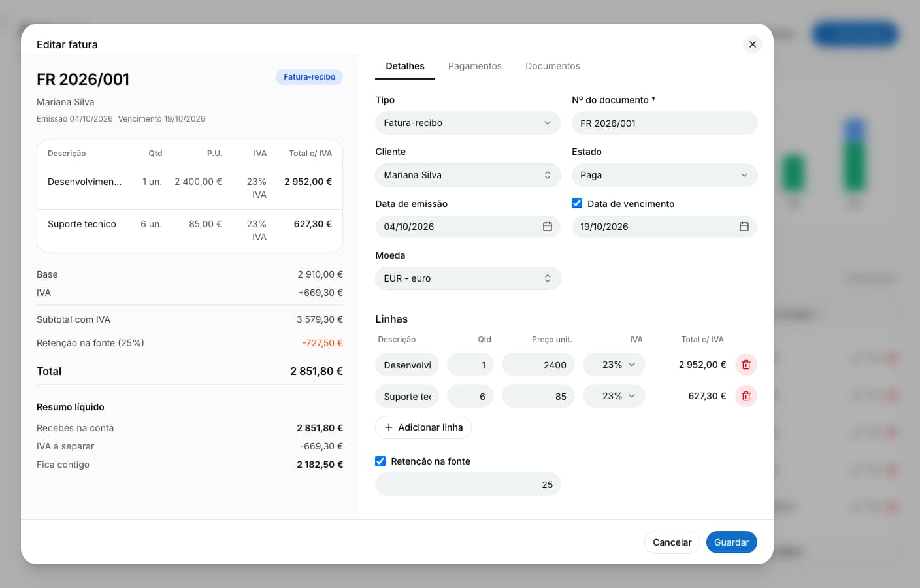Click the Adicionar linha button
Image resolution: width=920 pixels, height=588 pixels.
click(423, 427)
